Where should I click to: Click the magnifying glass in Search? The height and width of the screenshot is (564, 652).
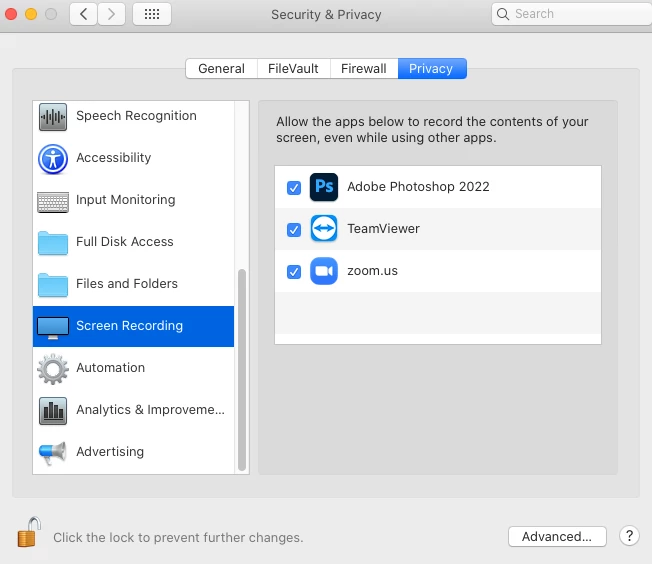[503, 14]
